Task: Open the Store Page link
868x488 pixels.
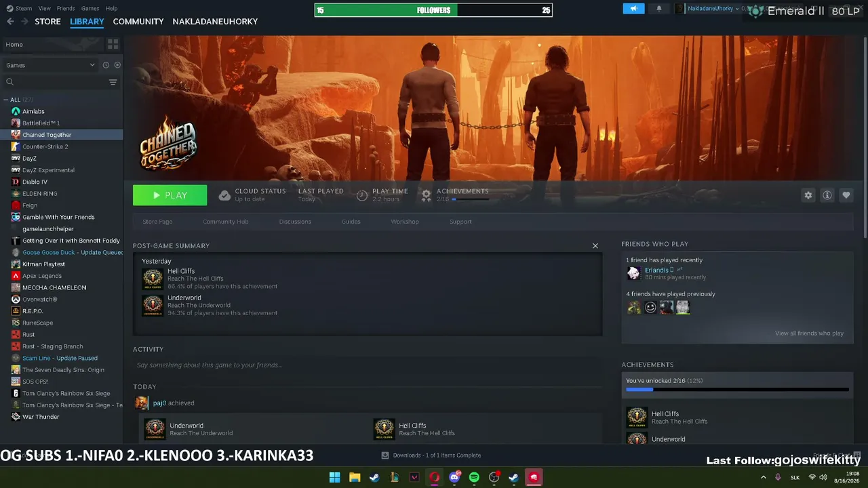Action: (157, 222)
